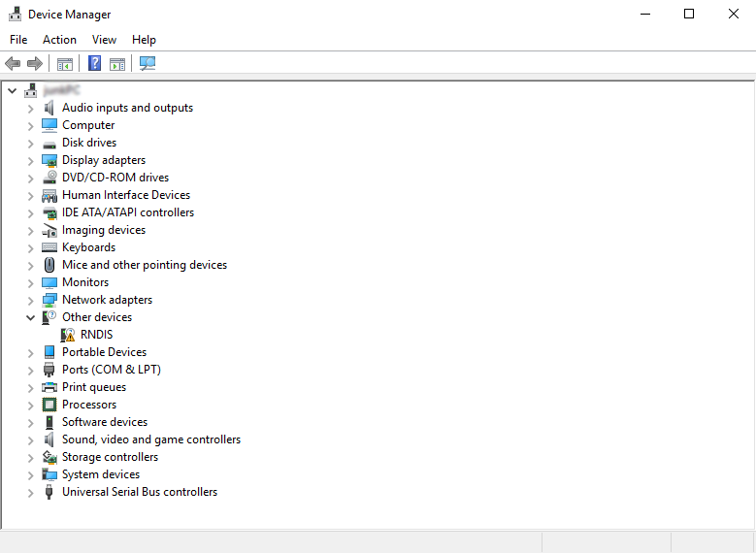Screen dimensions: 756x553
Task: Expand the Display adapters node
Action: pyautogui.click(x=31, y=160)
